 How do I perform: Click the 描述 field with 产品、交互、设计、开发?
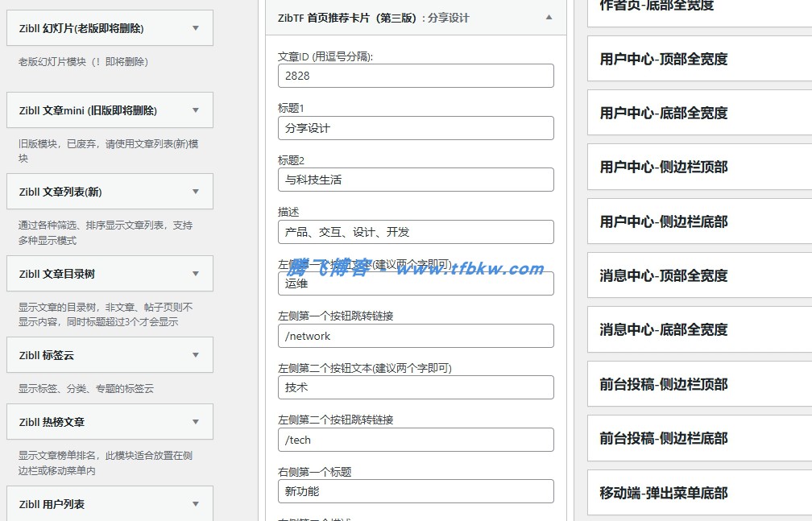click(x=416, y=232)
